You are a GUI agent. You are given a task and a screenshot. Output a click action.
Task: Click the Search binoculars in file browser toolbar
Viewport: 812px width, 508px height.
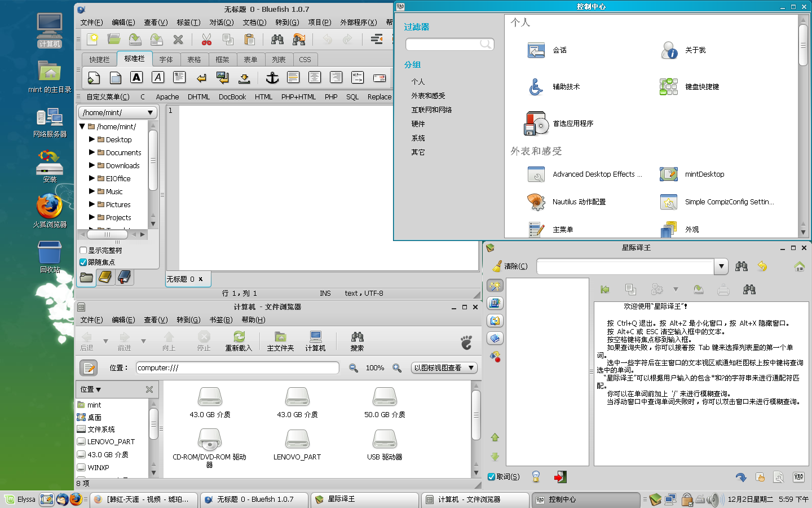click(357, 341)
